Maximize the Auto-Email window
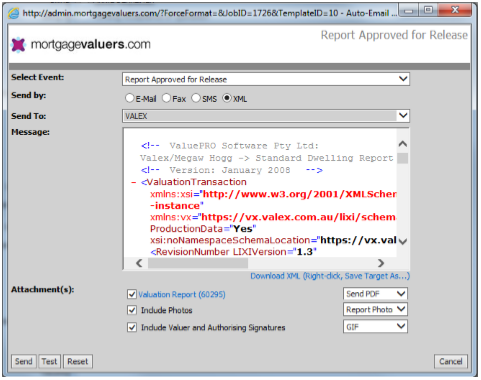Screen dimensions: 481x380 429,10
